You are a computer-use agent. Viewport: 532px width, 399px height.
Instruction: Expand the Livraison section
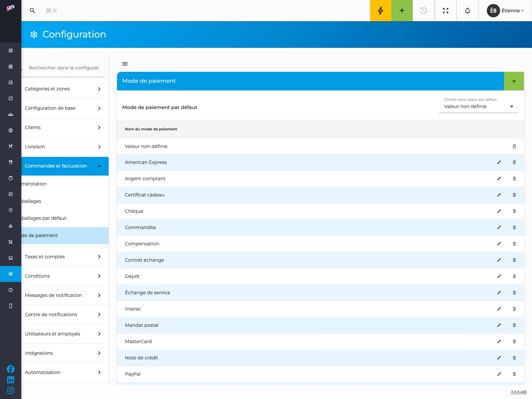65,147
